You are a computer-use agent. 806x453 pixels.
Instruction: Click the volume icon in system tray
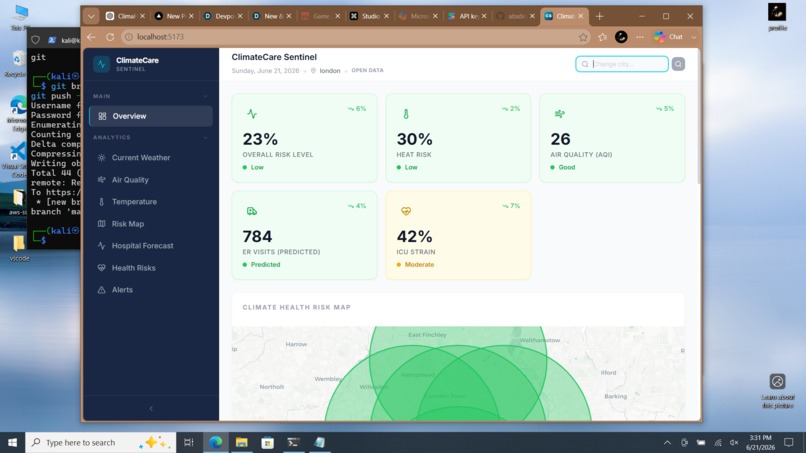coord(734,442)
